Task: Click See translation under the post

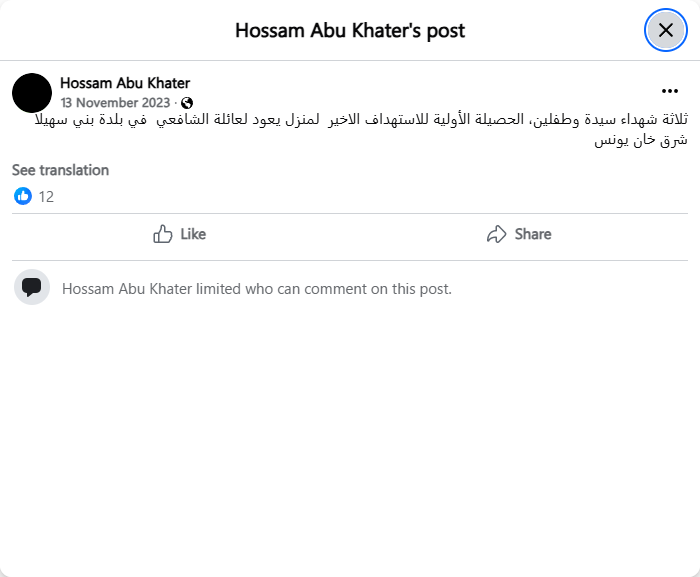Action: coord(60,170)
